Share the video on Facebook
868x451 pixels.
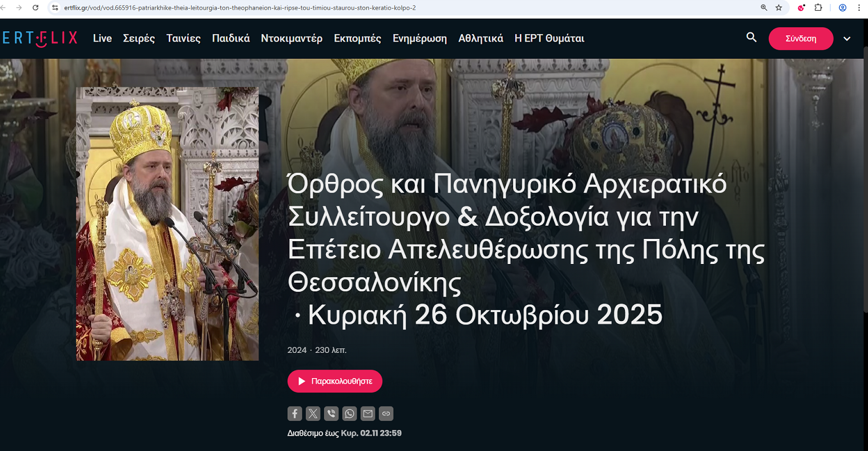pyautogui.click(x=294, y=413)
